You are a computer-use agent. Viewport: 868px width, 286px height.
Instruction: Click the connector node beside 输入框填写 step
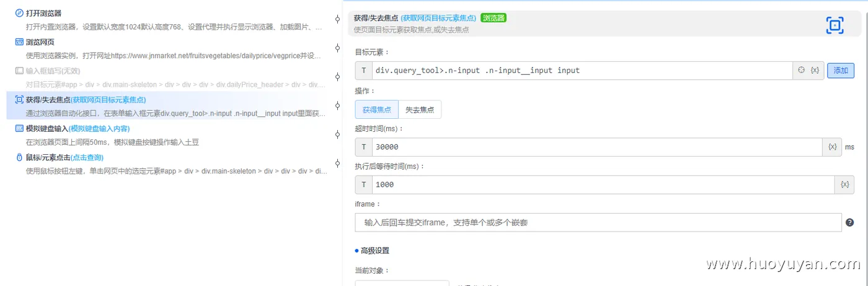pyautogui.click(x=337, y=77)
